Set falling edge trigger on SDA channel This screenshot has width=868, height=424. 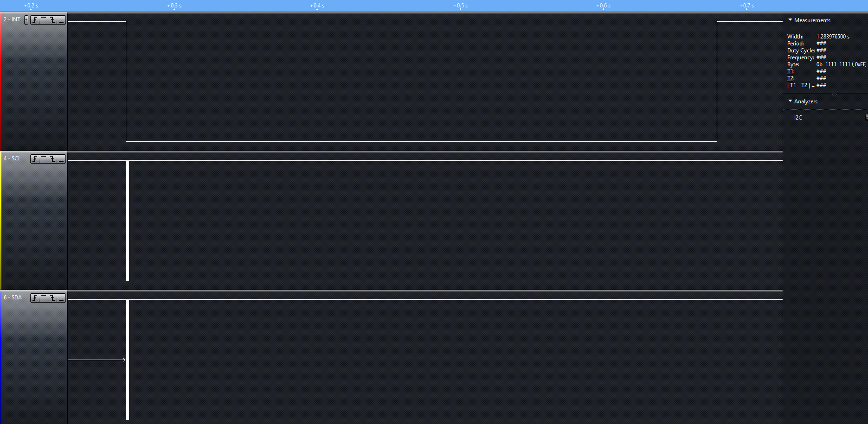52,298
